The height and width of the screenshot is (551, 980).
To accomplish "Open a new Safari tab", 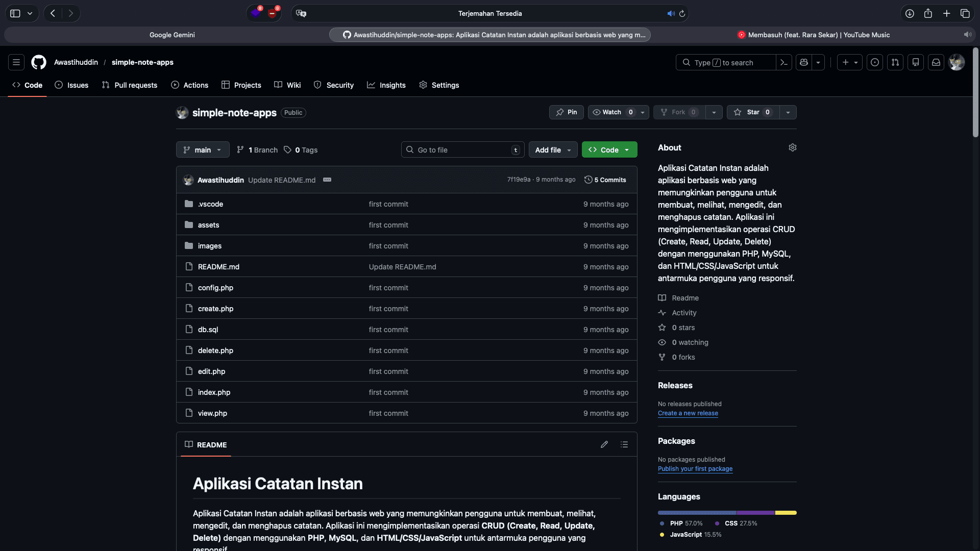I will [x=946, y=13].
